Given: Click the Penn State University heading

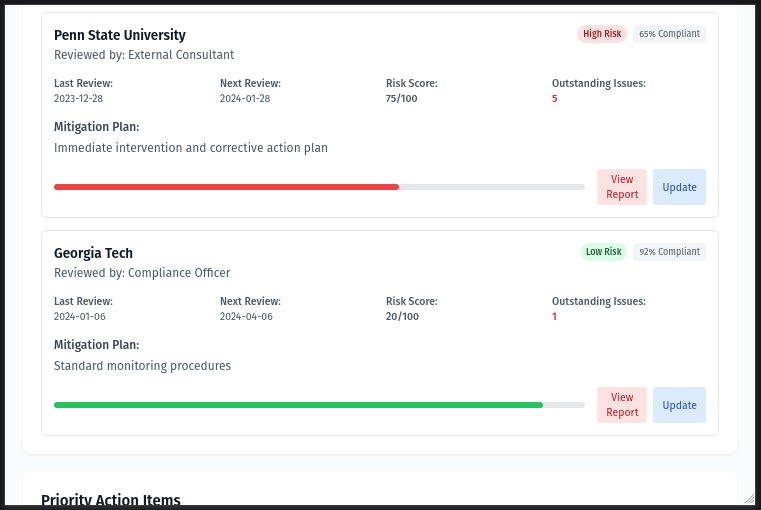Looking at the screenshot, I should tap(120, 35).
